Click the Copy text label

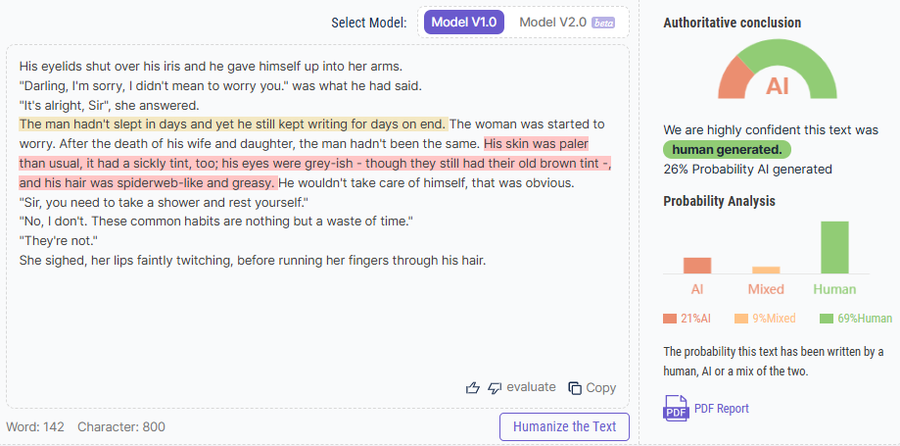pos(601,388)
